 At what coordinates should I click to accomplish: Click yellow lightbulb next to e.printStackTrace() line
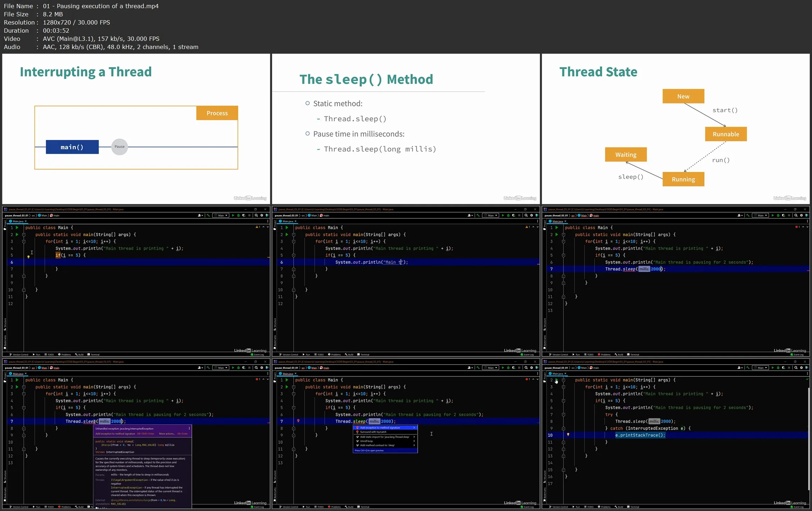click(568, 435)
